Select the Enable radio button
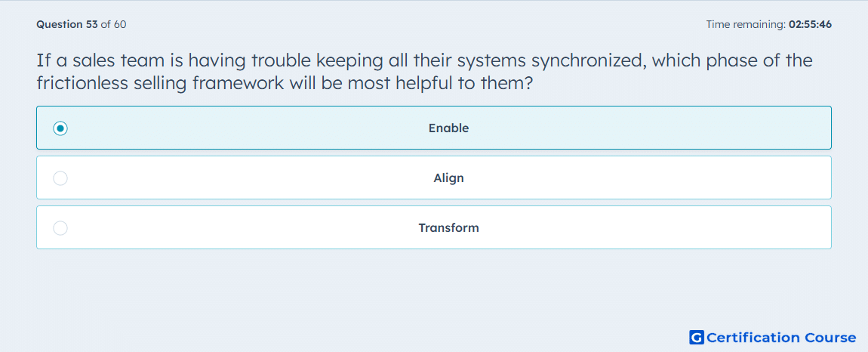This screenshot has height=352, width=868. (60, 128)
